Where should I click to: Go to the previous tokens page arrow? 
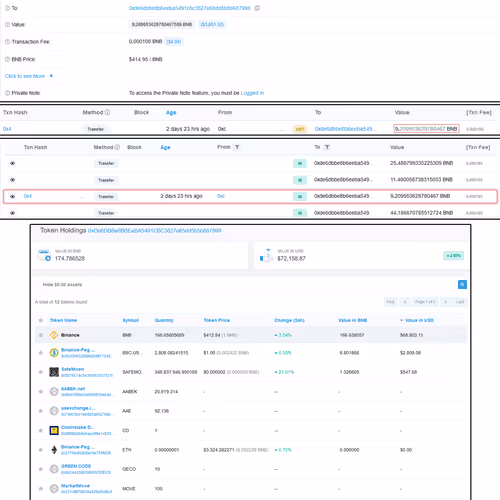pos(405,302)
